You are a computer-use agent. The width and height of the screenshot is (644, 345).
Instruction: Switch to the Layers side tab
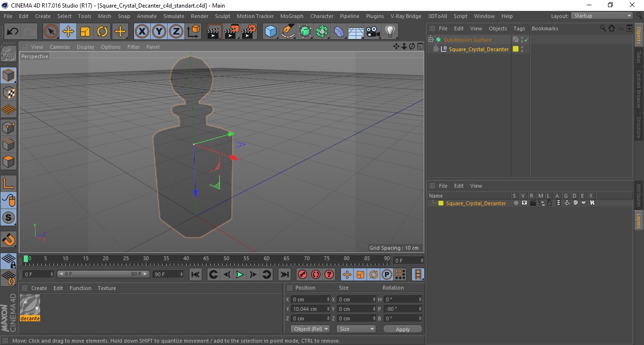click(639, 220)
